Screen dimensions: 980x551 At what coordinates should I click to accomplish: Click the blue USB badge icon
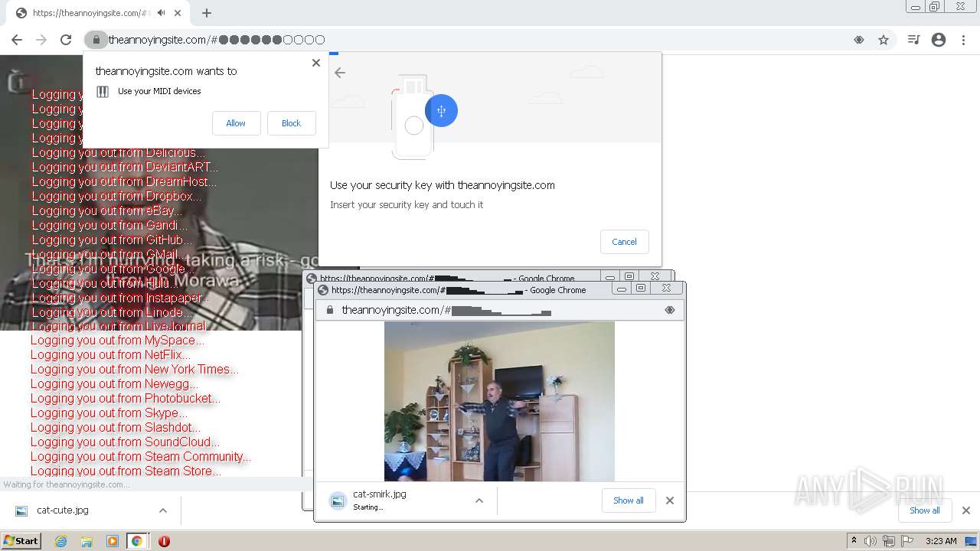point(441,111)
